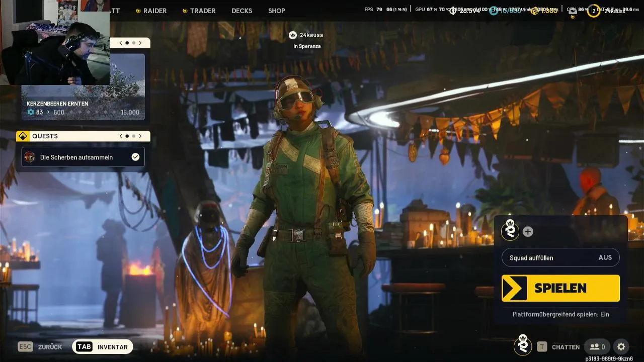Open the level 2 ring profile badge
This screenshot has height=362, width=644.
(x=594, y=10)
